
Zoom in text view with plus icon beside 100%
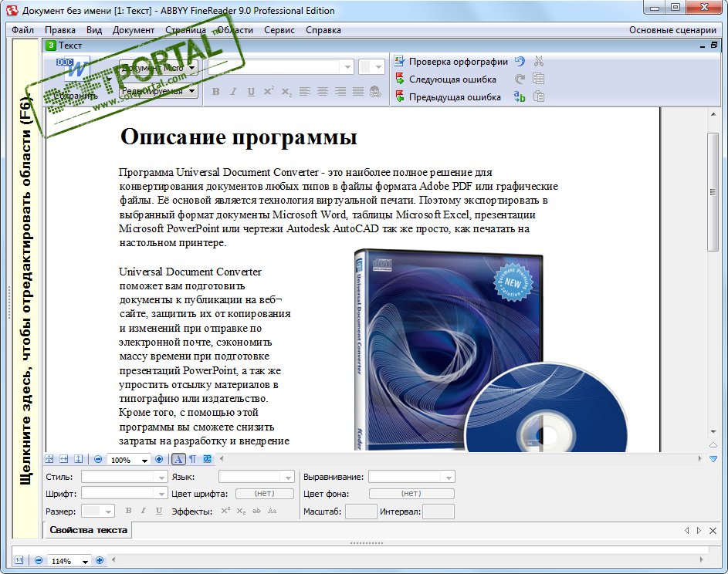(159, 459)
